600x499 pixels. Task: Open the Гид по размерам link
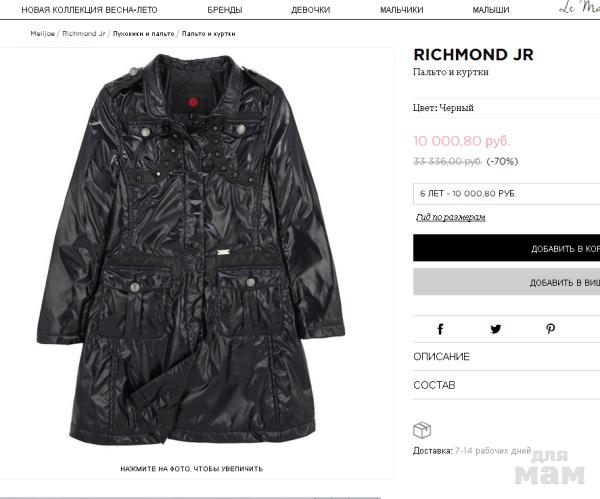[451, 217]
